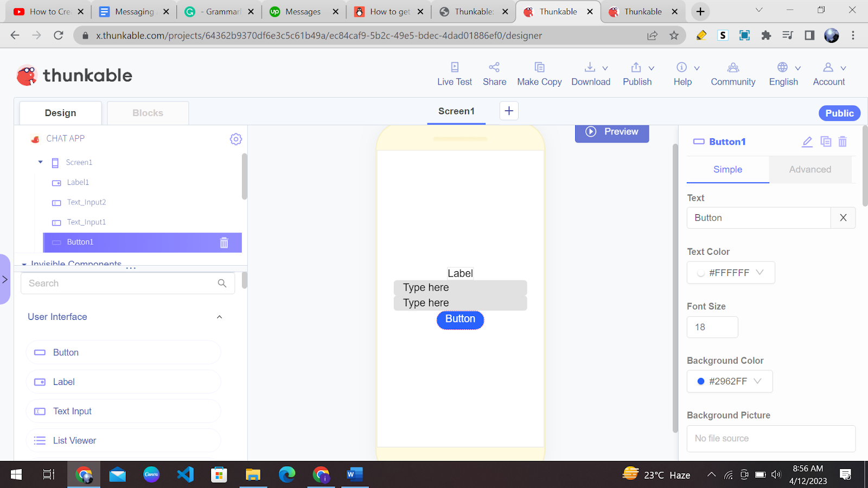Select the Design tab
The height and width of the screenshot is (488, 868).
[61, 113]
